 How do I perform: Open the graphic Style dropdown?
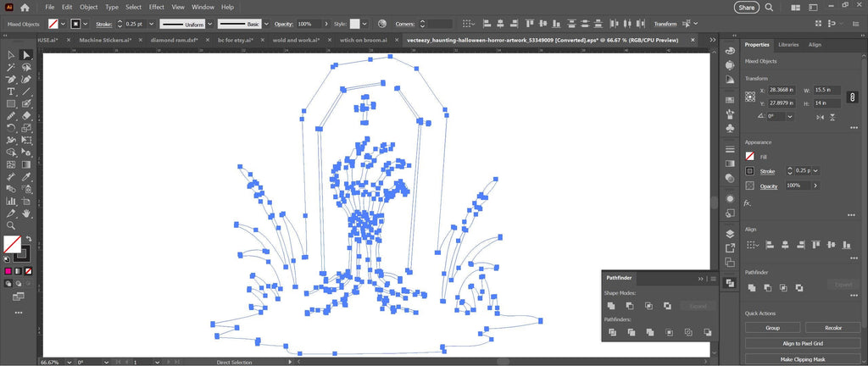point(366,24)
